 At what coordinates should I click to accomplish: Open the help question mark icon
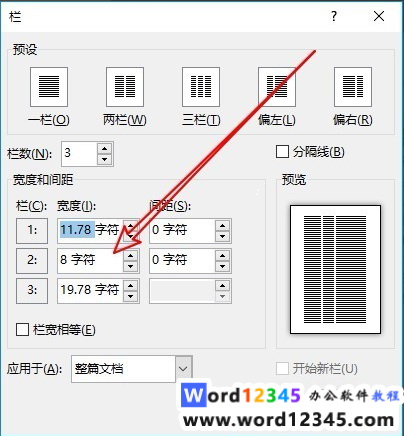334,16
